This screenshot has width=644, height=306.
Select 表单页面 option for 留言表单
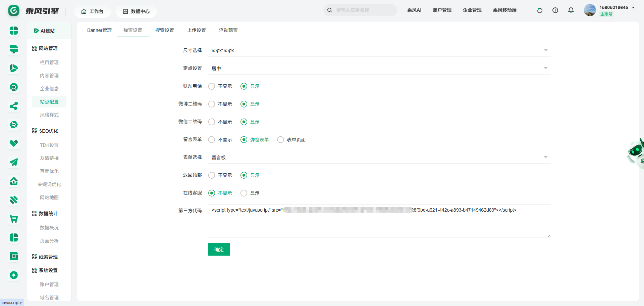(281, 140)
